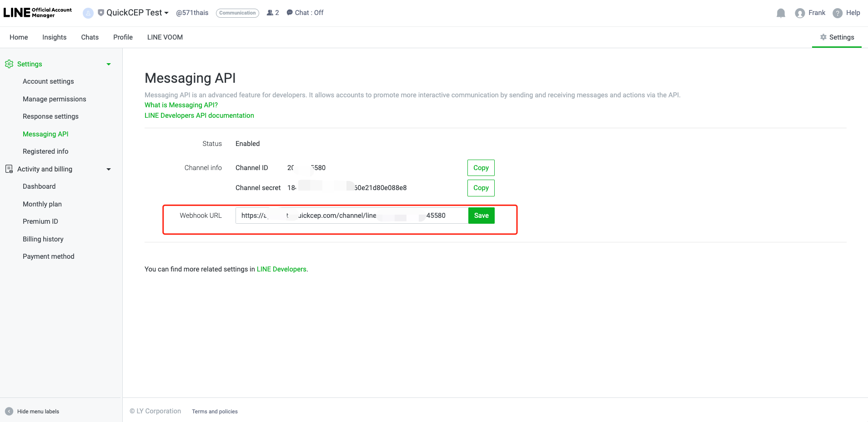Image resolution: width=868 pixels, height=422 pixels.
Task: Click the QuickCEP Test account avatar
Action: pos(88,13)
